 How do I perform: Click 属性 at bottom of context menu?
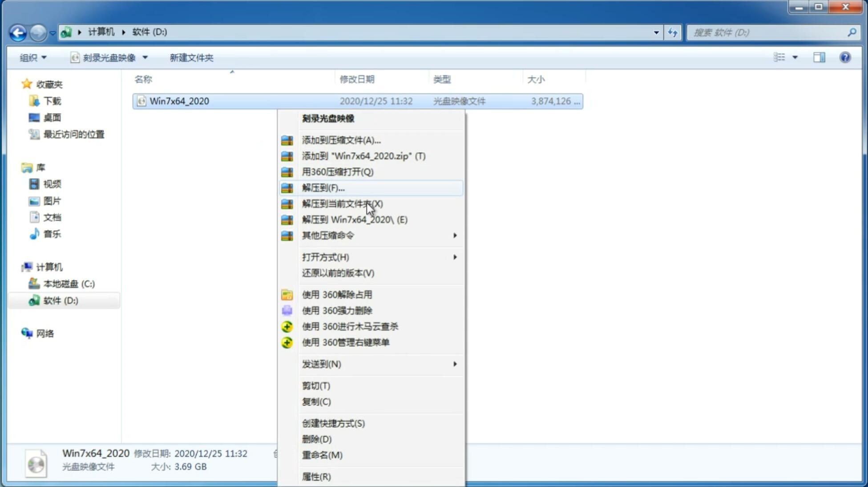316,476
